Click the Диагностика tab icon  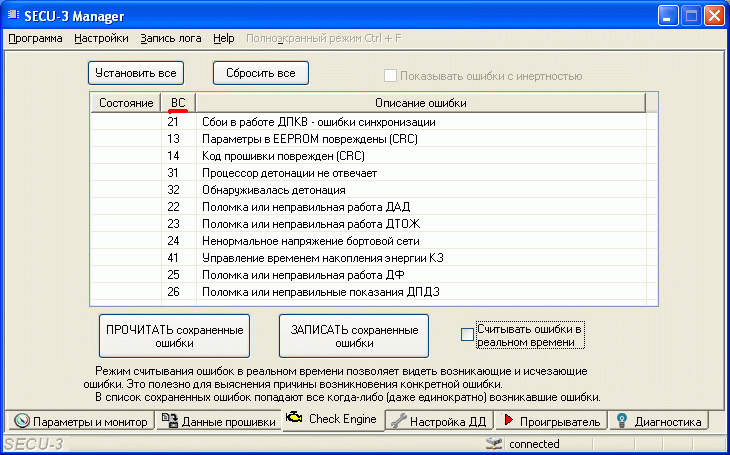pyautogui.click(x=621, y=421)
